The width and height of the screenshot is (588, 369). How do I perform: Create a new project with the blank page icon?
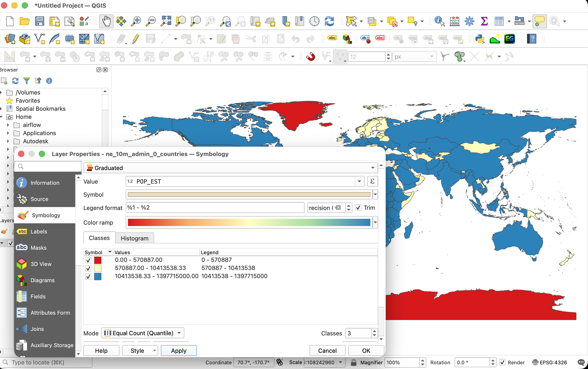pos(10,21)
